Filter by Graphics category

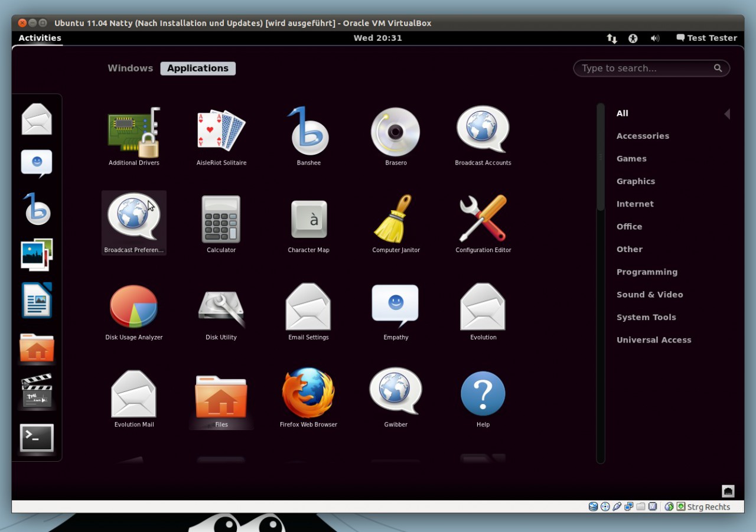tap(636, 181)
